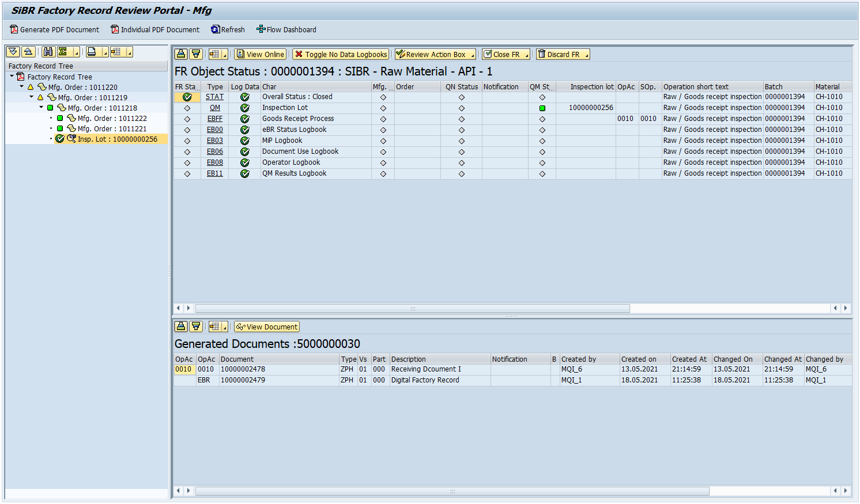Open EB08 Operator Logbook link
This screenshot has height=504, width=860.
point(215,162)
